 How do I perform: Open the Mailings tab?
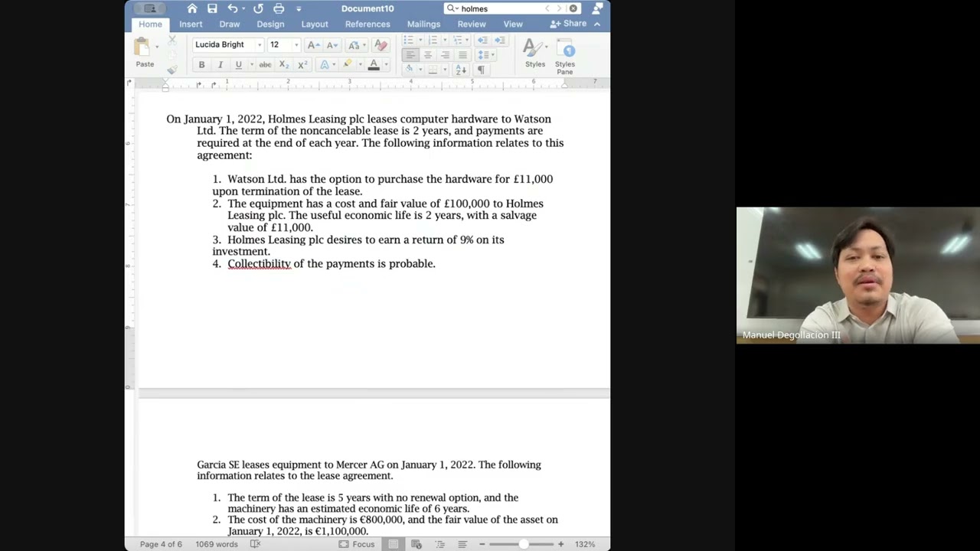tap(423, 24)
